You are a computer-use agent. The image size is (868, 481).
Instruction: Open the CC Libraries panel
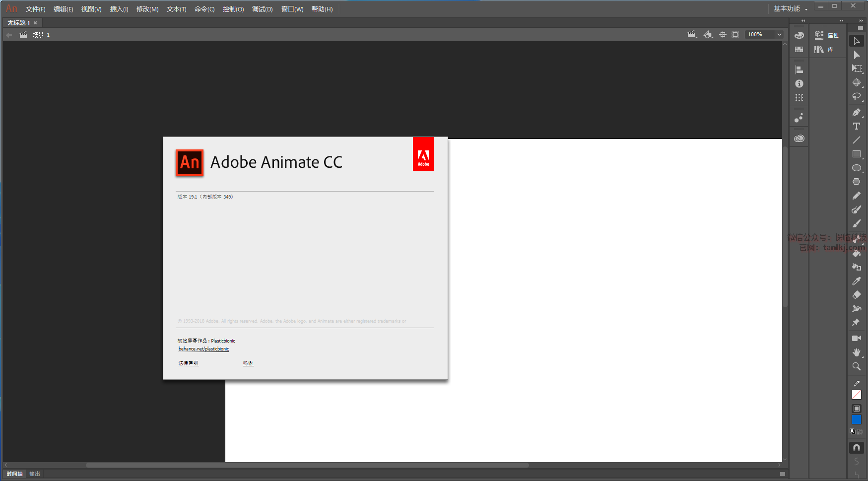[799, 138]
